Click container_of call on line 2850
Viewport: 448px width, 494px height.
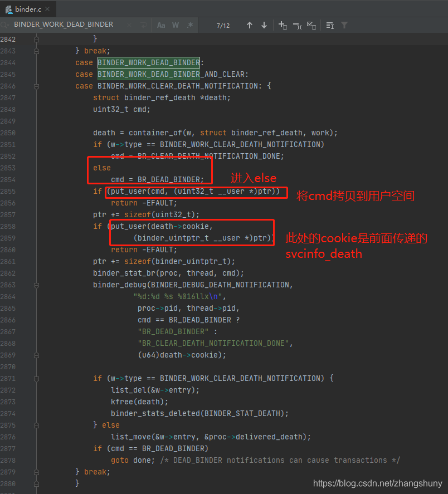[x=233, y=133]
